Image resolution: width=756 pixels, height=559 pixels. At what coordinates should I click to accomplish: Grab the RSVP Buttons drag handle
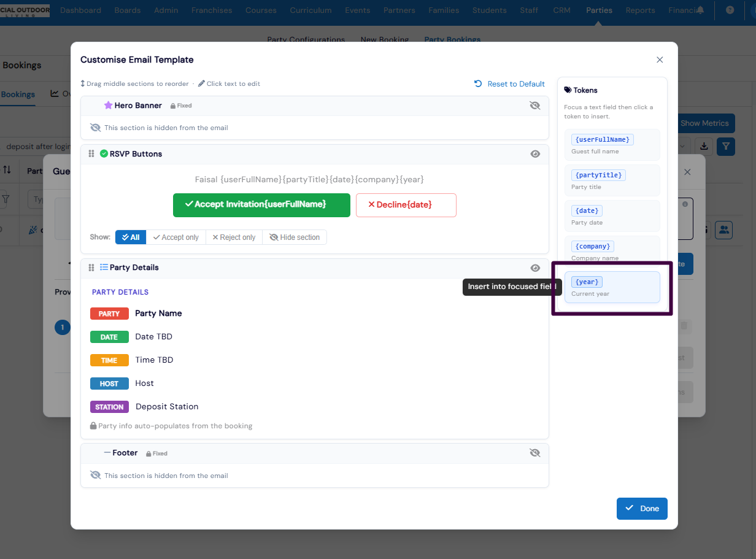click(x=91, y=154)
